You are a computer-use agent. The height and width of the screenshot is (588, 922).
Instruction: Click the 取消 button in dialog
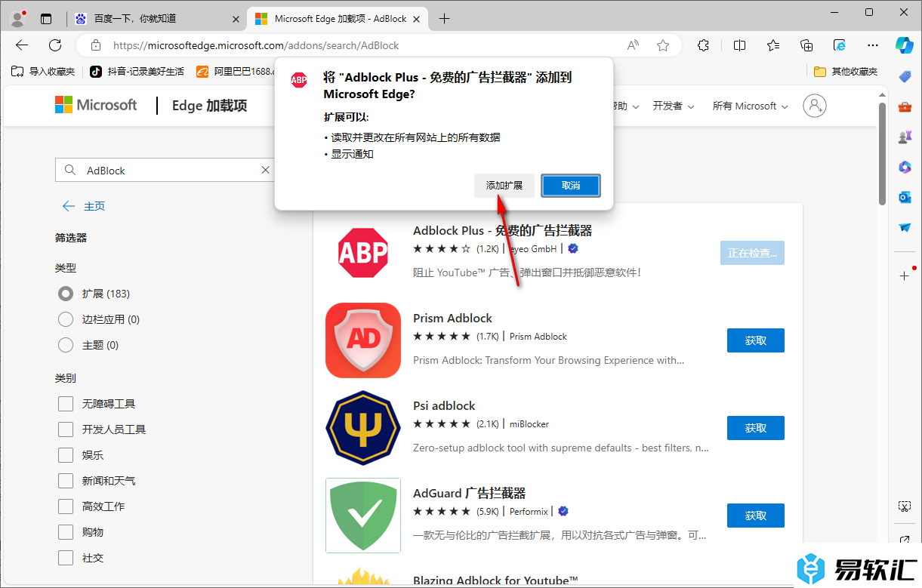[571, 185]
